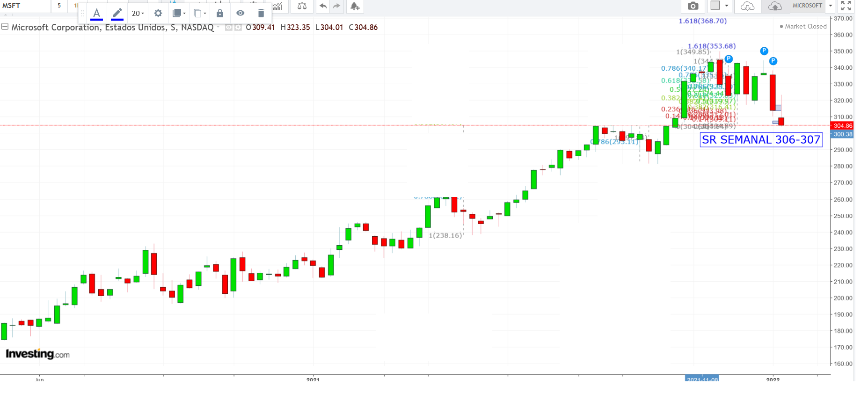This screenshot has width=868, height=393.
Task: Lock the selected drawing
Action: click(220, 13)
